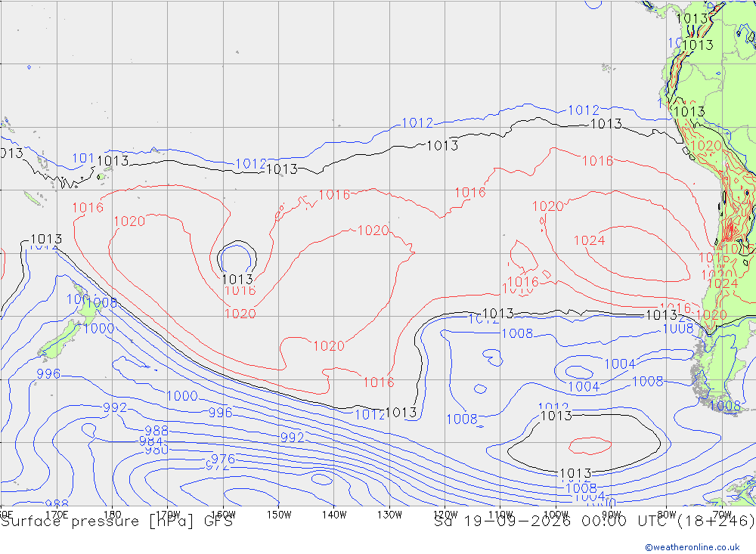Click the 180 longitude axis label
The width and height of the screenshot is (756, 554).
(113, 515)
